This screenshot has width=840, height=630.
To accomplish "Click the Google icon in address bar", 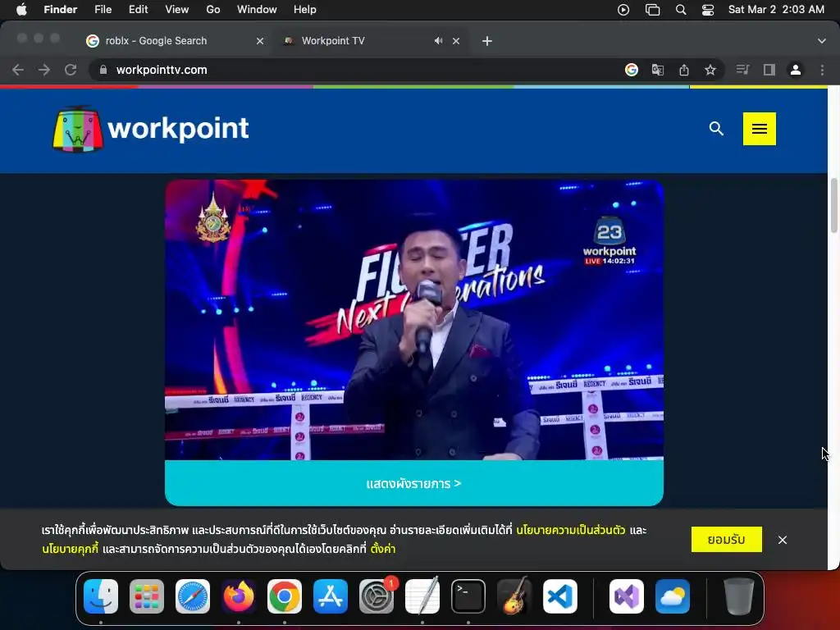I will tap(632, 70).
